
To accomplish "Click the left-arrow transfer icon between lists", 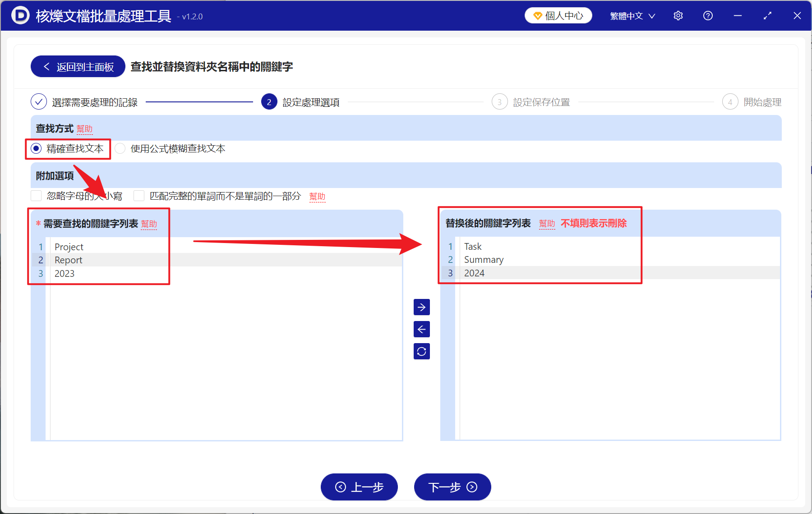I will click(x=421, y=329).
